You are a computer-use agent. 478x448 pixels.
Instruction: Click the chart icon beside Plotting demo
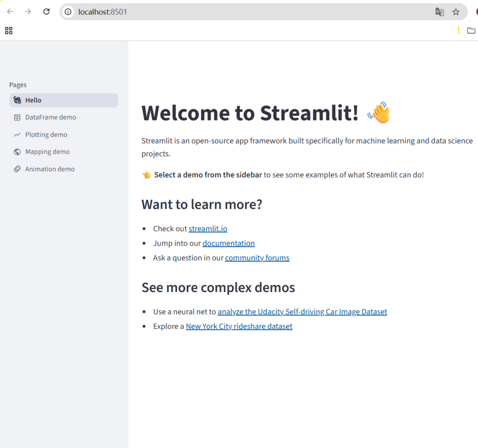[17, 134]
